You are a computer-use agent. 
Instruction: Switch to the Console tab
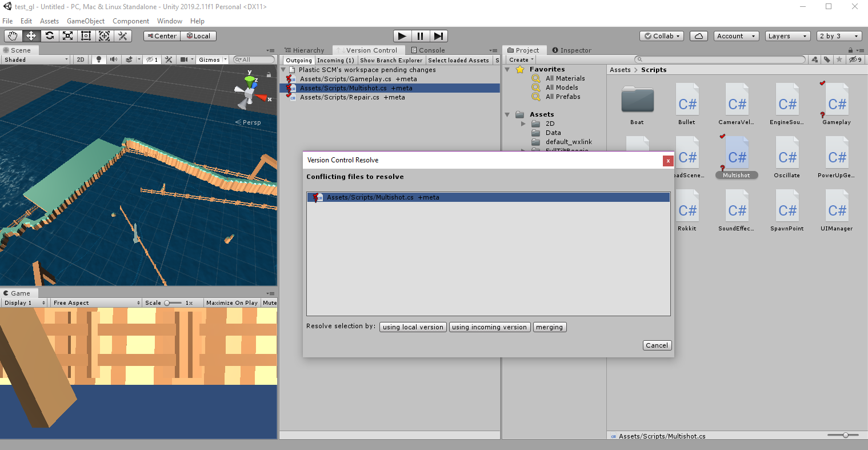428,50
